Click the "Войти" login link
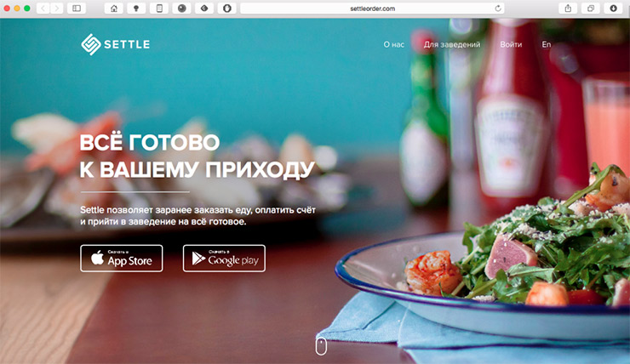 point(511,44)
